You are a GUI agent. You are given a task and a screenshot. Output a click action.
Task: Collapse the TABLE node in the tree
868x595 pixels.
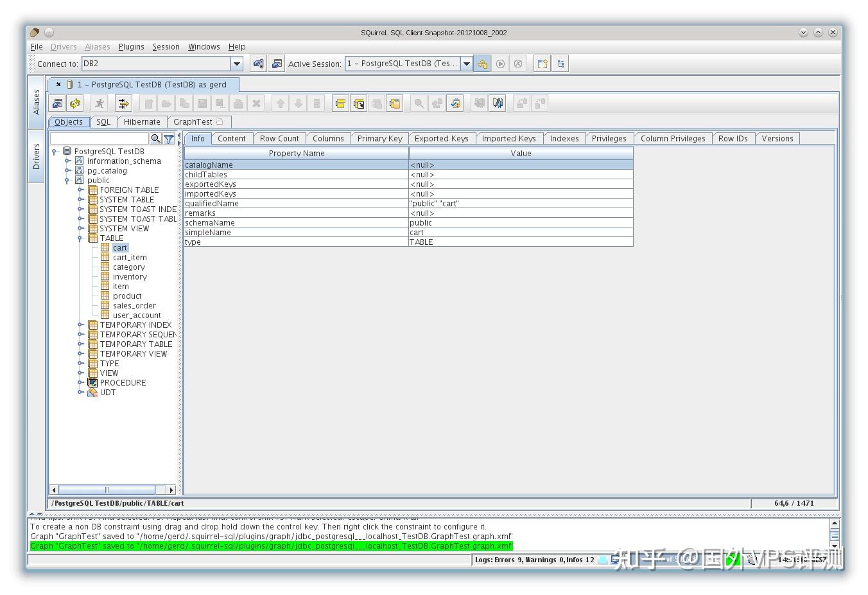(x=80, y=238)
